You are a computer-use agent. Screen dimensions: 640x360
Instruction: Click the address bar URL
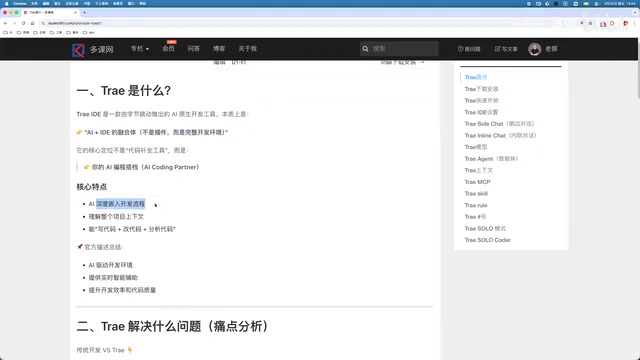click(75, 23)
